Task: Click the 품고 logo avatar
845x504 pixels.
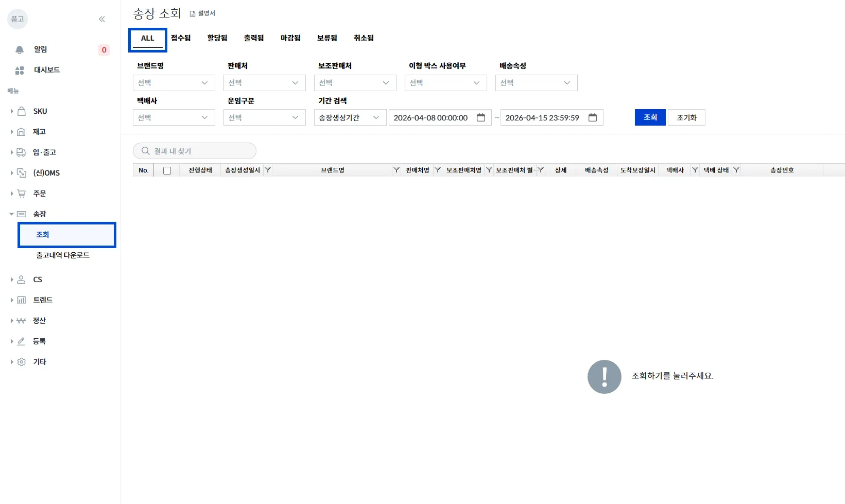Action: pos(18,19)
